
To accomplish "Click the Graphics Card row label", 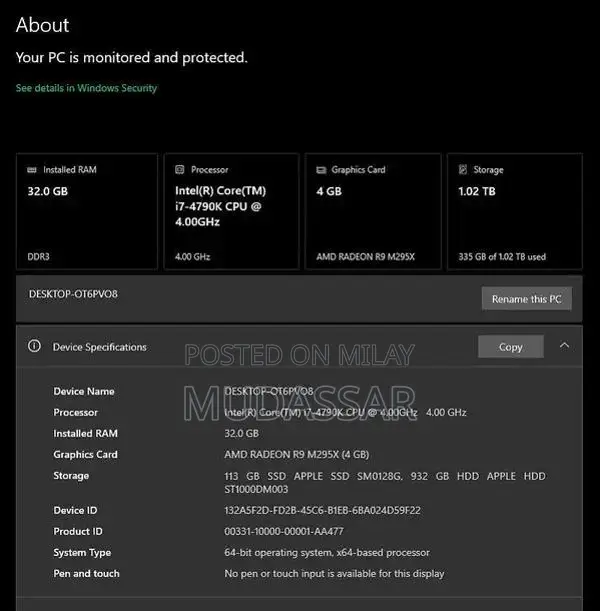I will 85,454.
